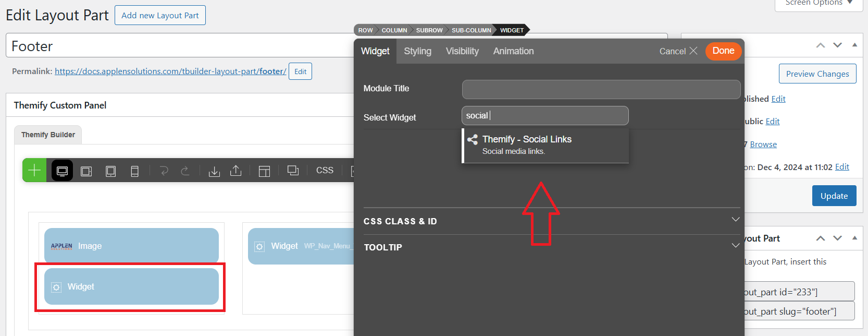Open the custom CSS toolbar item
This screenshot has width=868, height=336.
click(x=325, y=170)
